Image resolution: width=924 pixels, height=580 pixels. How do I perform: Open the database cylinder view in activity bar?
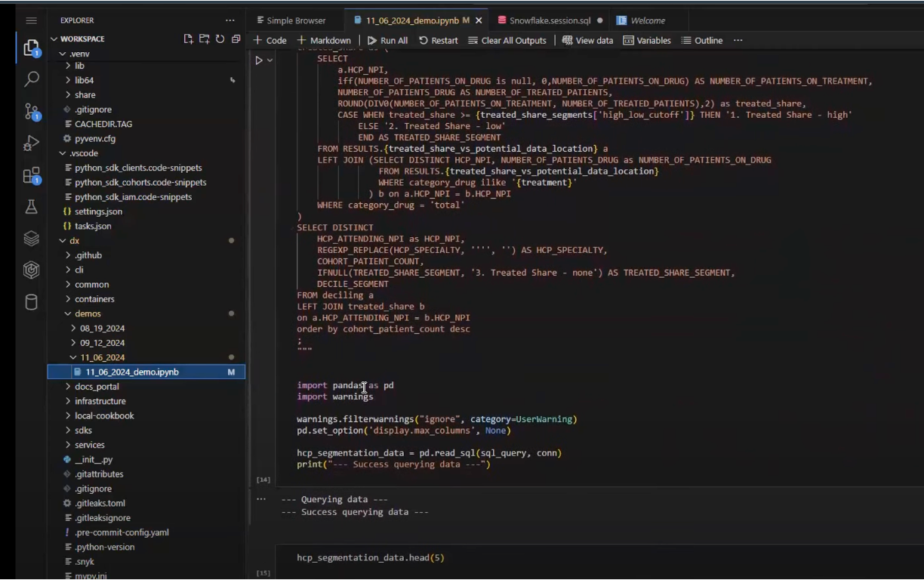pos(31,303)
